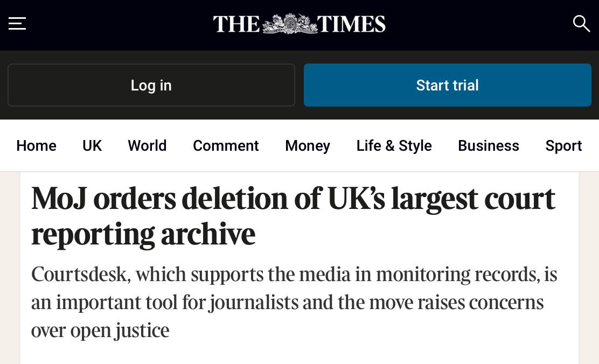
Task: Go to the Sport section
Action: pos(563,146)
